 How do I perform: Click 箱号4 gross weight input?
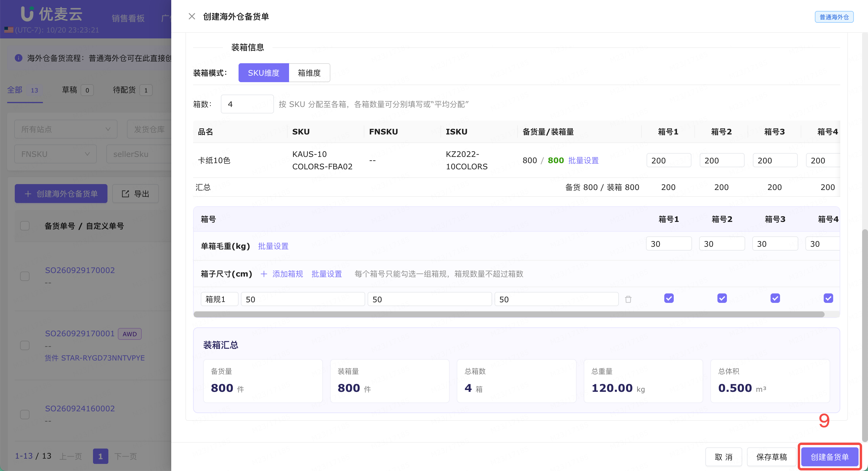(823, 243)
